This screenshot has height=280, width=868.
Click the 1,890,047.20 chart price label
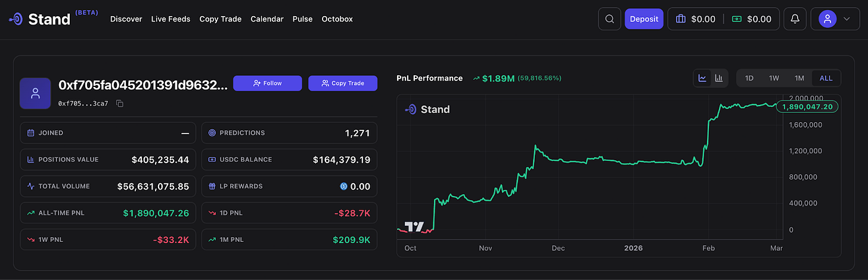[x=807, y=107]
